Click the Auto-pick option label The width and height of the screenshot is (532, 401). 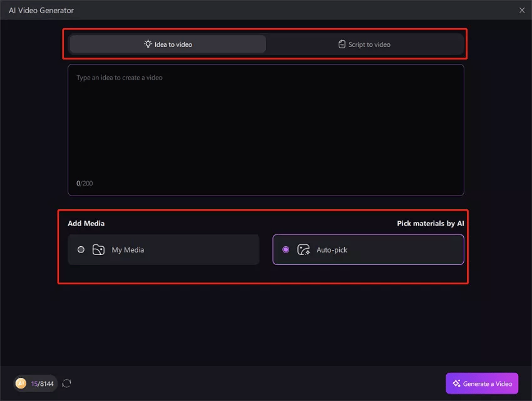click(x=332, y=250)
